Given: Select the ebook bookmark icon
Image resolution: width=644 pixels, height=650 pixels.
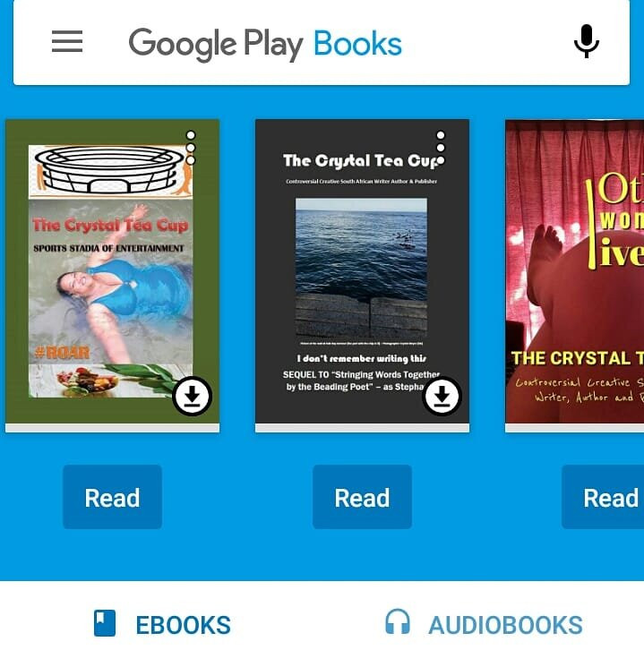Looking at the screenshot, I should tap(105, 623).
